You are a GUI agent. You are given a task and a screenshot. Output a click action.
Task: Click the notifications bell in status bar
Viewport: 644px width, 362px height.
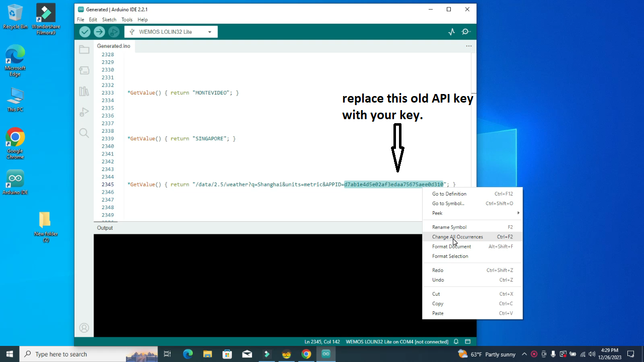(456, 342)
